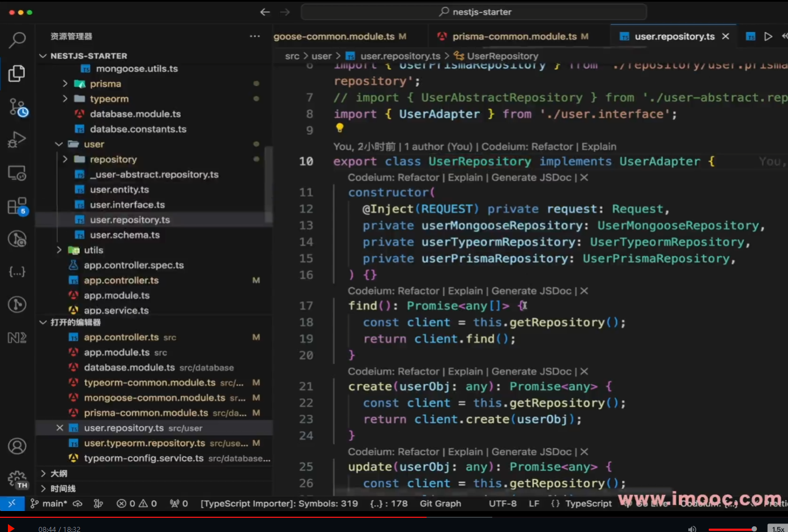Seek on the video progress bar
The height and width of the screenshot is (532, 788).
point(394,517)
